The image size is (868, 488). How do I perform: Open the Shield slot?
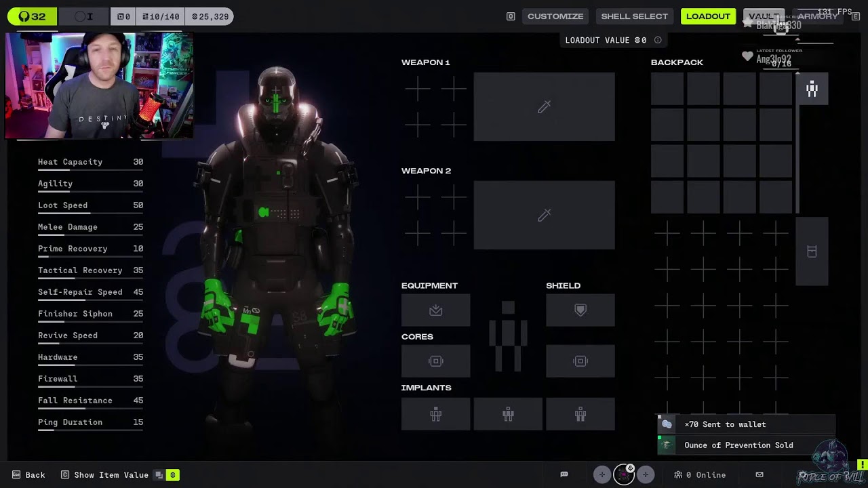tap(580, 310)
